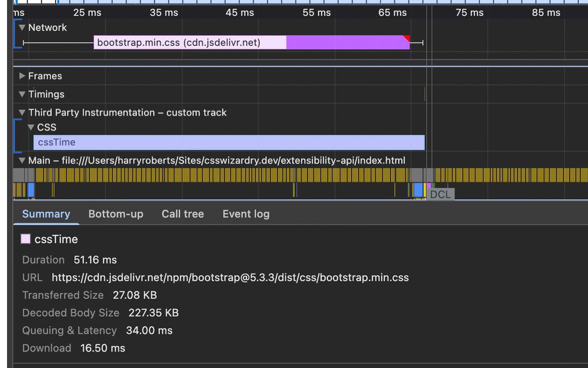
Task: Click the Download value 16.50 ms
Action: 103,348
